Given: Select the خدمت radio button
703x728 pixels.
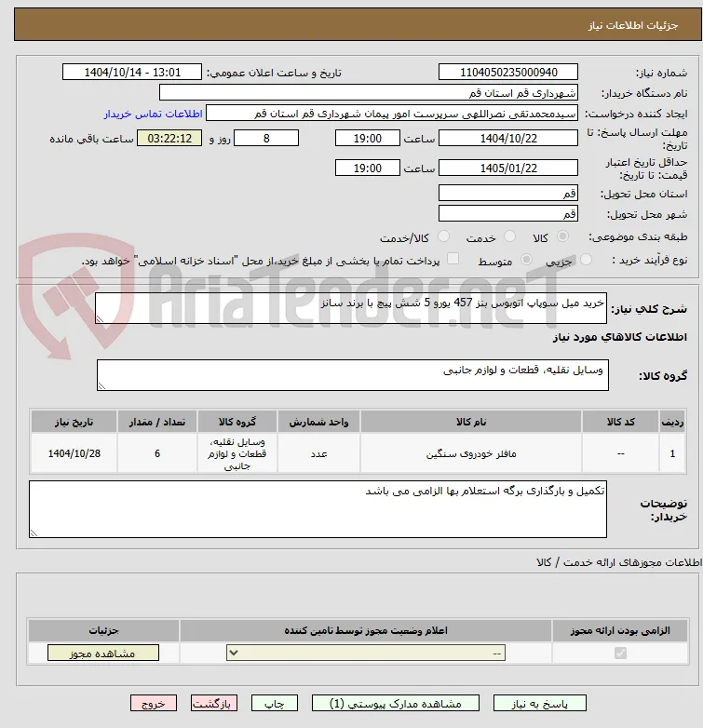Looking at the screenshot, I should (x=510, y=236).
